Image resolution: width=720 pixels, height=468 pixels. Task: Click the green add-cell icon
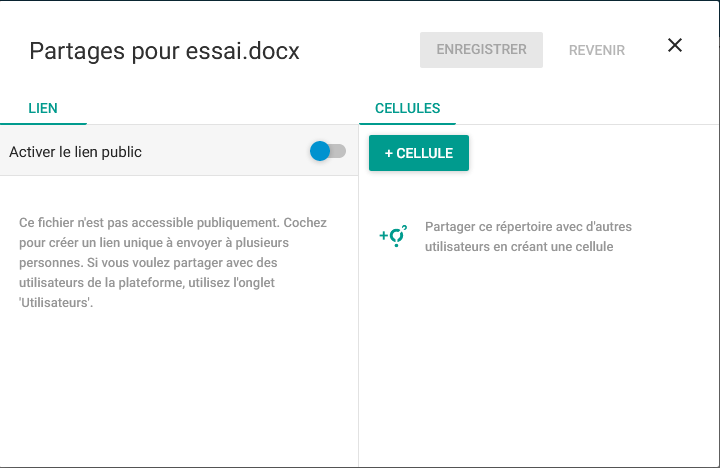click(393, 236)
